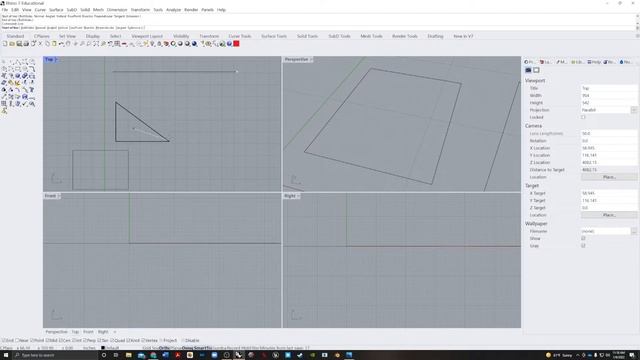Viewport: 640px width, 360px height.
Task: Open the Surface menu
Action: (x=56, y=10)
